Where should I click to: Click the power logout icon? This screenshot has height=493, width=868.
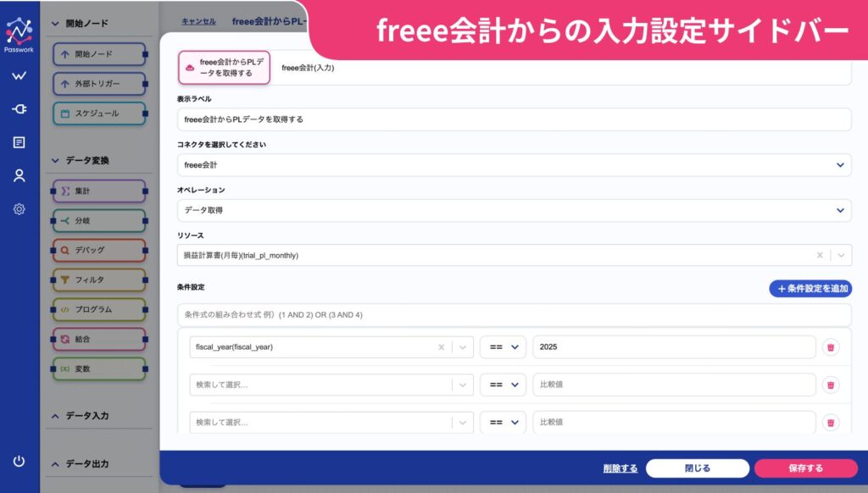[x=19, y=461]
